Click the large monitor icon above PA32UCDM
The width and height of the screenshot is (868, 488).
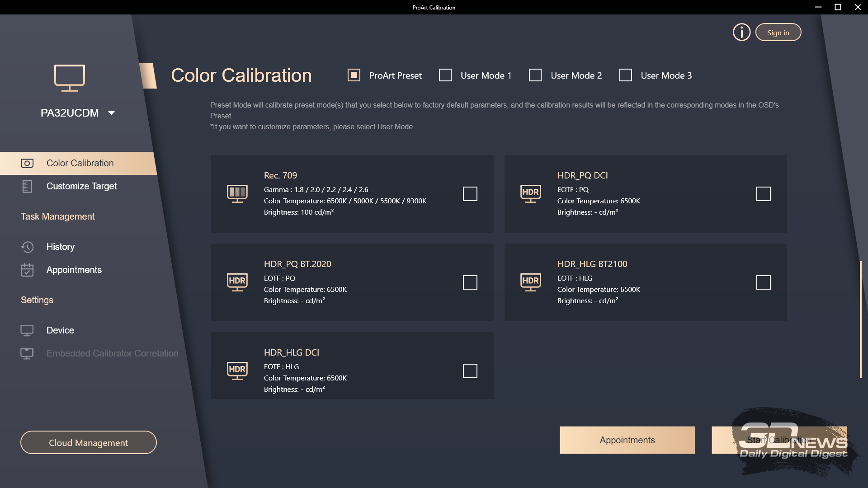(x=70, y=78)
